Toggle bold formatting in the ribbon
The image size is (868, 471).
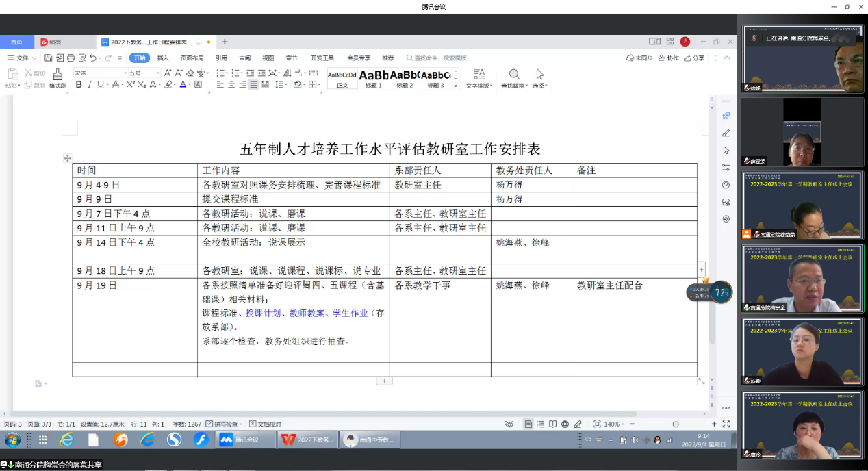tap(79, 85)
